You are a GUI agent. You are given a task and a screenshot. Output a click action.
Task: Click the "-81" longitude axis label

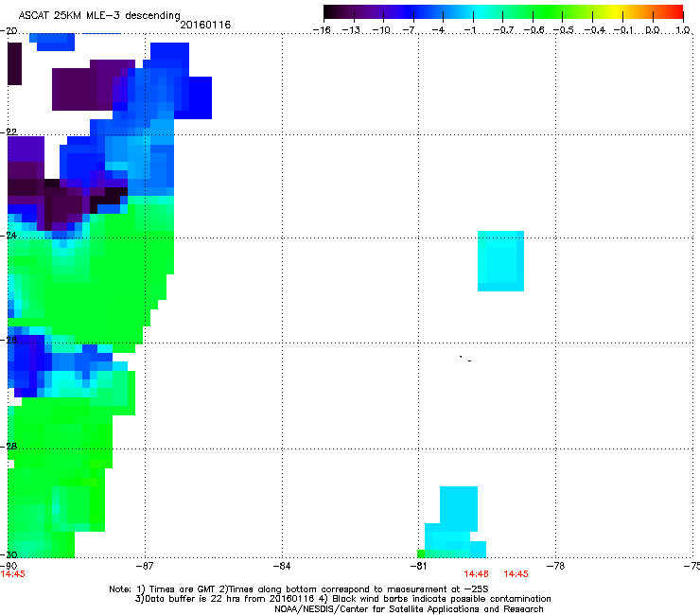click(419, 566)
